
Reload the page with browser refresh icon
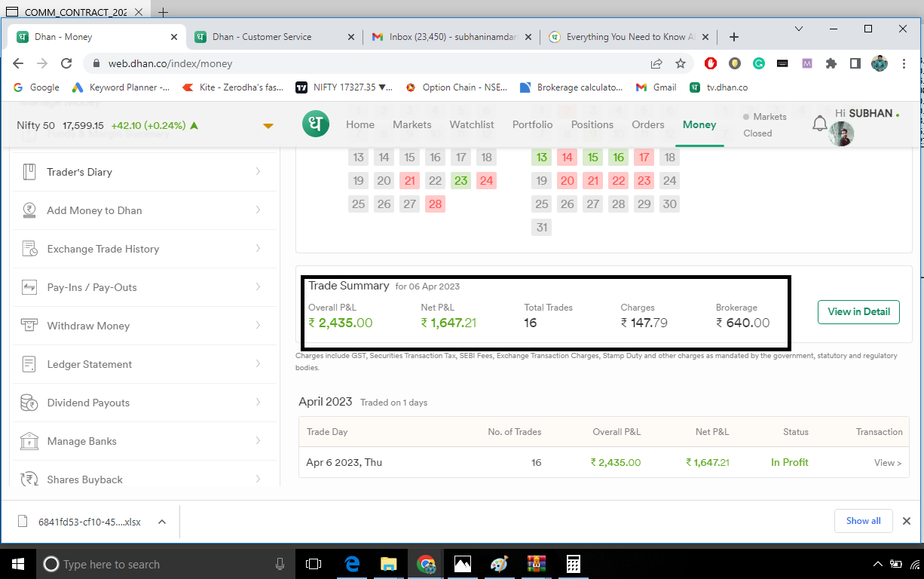[x=66, y=64]
